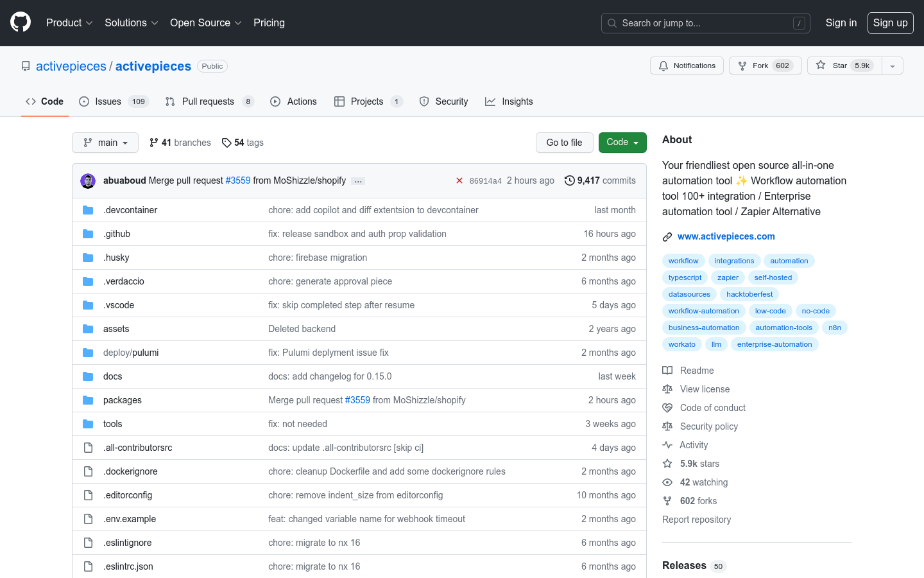
Task: Star the repository with Star button
Action: (x=844, y=66)
